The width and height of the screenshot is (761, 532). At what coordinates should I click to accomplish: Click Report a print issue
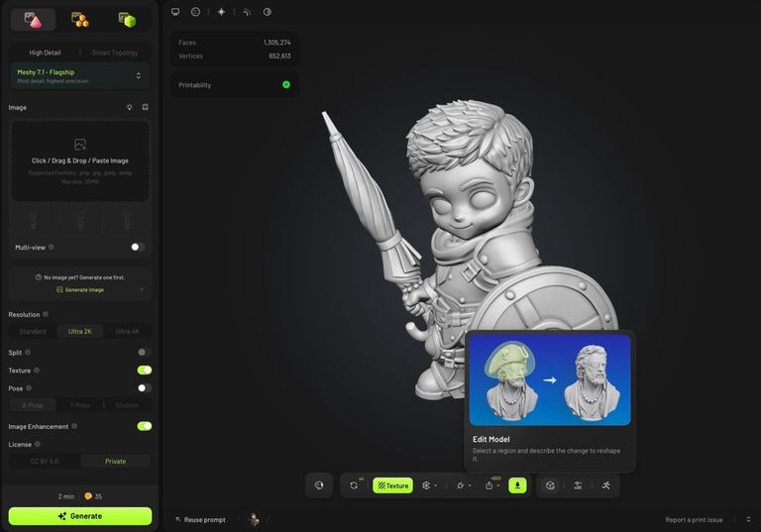(x=694, y=520)
